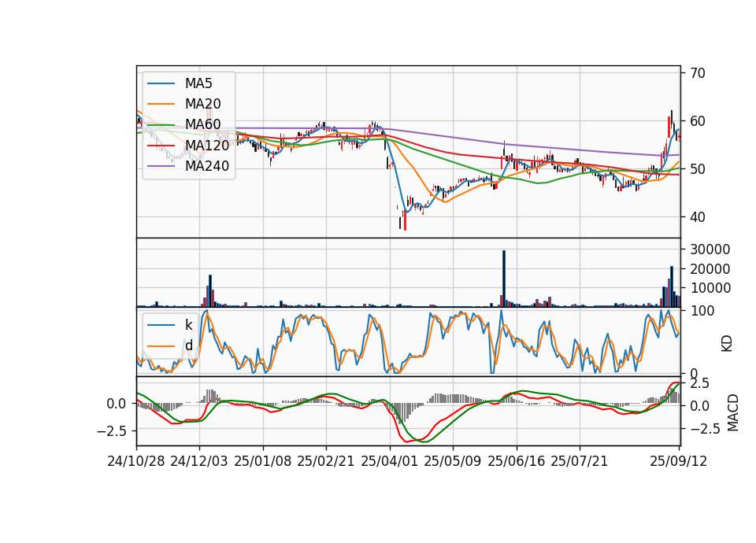Click the 25/02/21 date axis label
Screen dimensions: 756x543
326,461
